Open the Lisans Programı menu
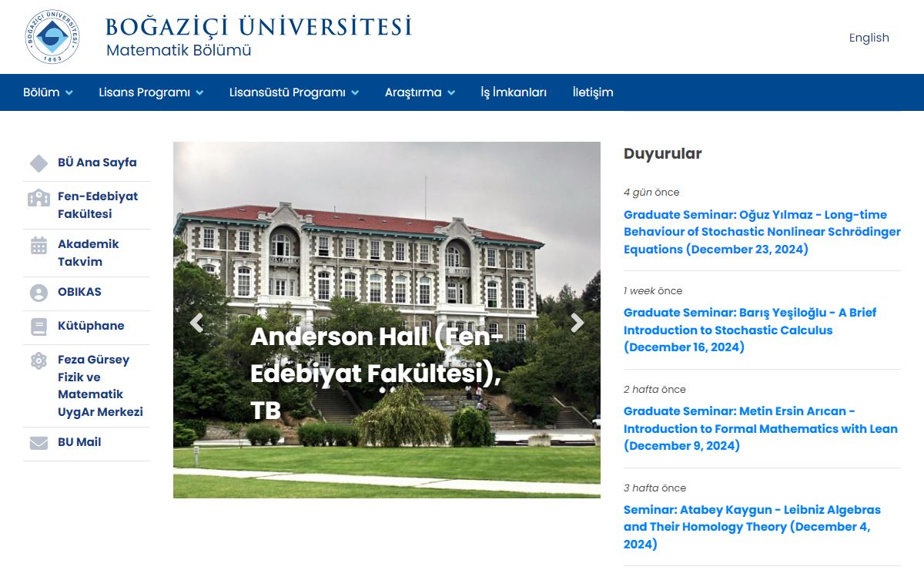Viewport: 924px width, 570px height. (x=145, y=92)
